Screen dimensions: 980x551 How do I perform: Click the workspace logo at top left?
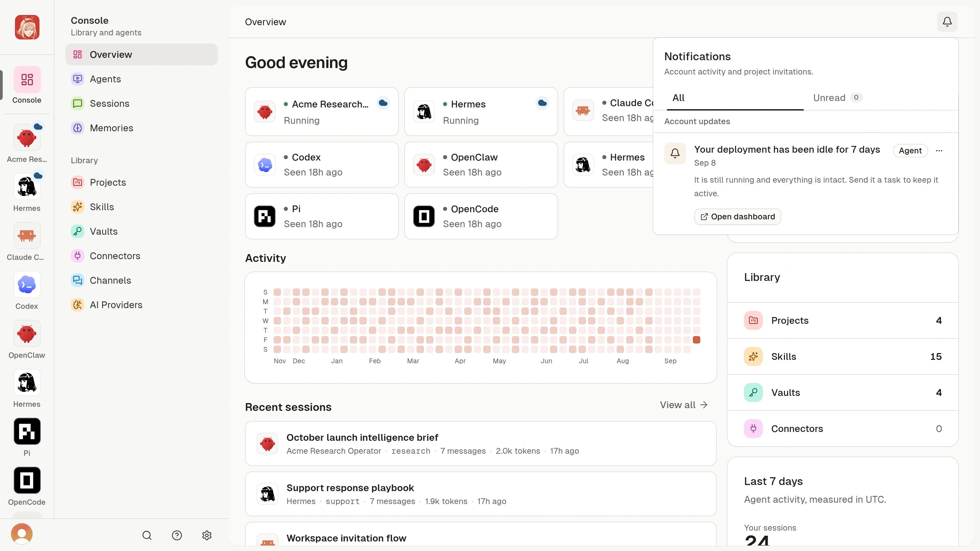pos(27,27)
